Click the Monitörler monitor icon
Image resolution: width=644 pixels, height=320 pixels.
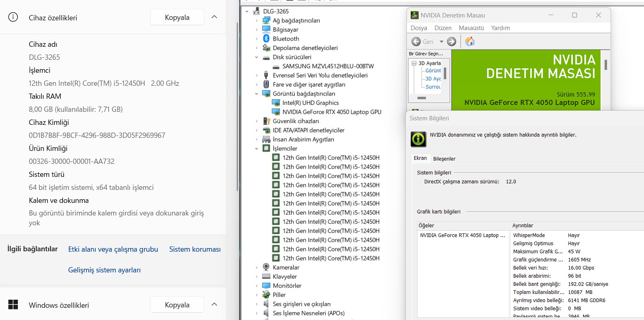pyautogui.click(x=266, y=285)
